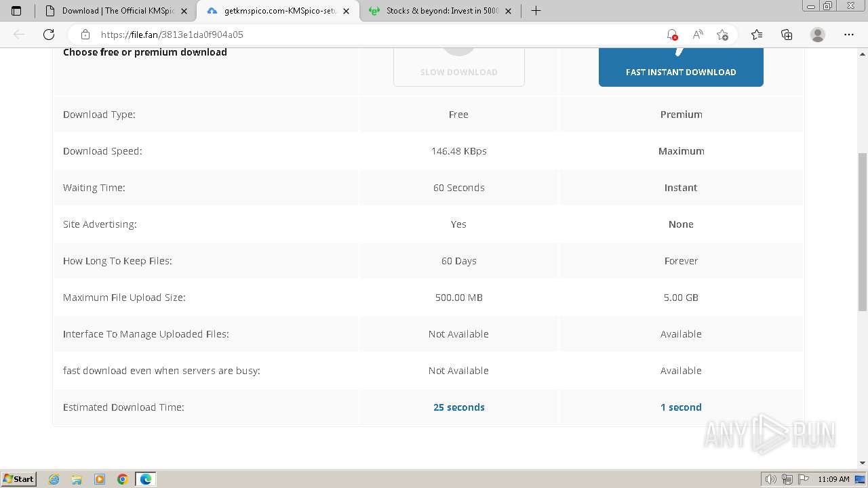This screenshot has height=488, width=868.
Task: Open the media player taskbar icon
Action: [100, 479]
